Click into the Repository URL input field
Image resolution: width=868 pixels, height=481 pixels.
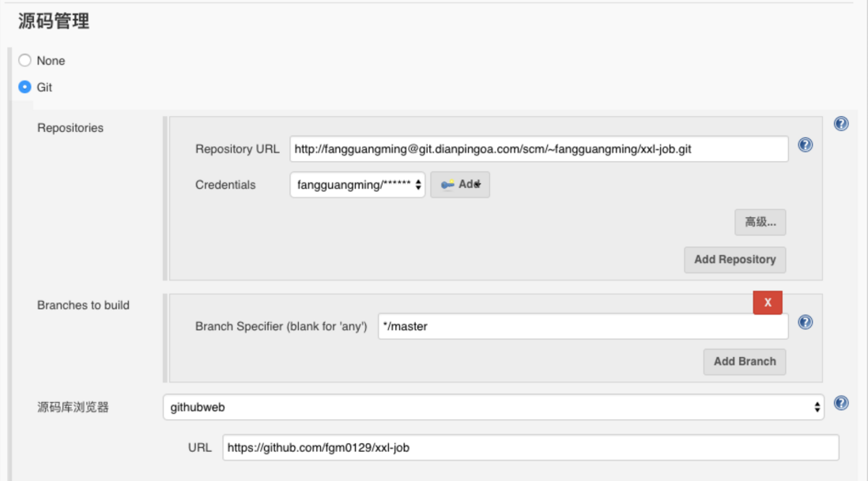[x=538, y=148]
